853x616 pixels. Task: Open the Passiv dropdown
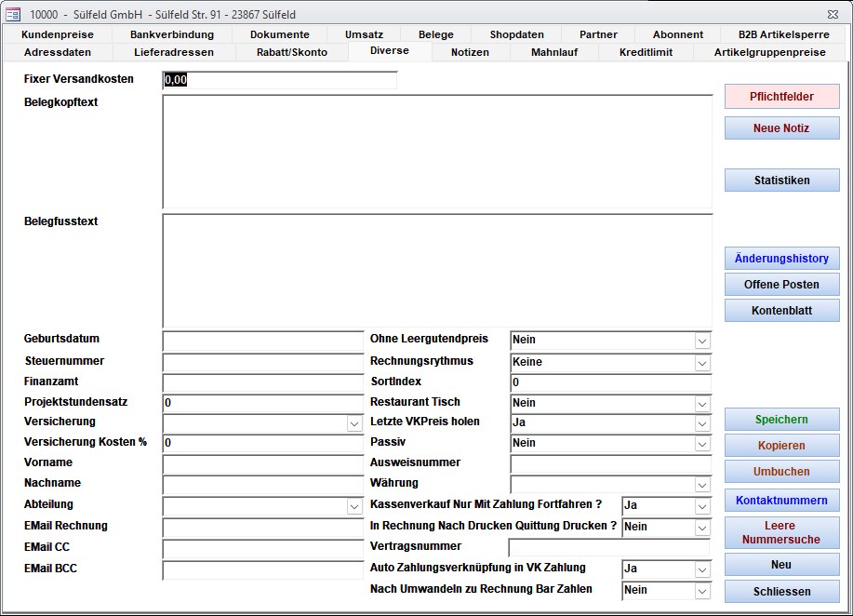coord(702,444)
